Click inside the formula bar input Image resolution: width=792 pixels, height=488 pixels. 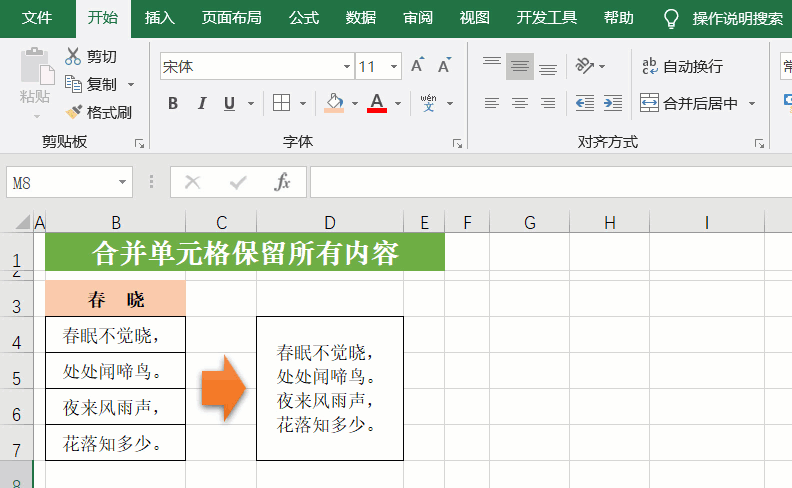pos(551,182)
